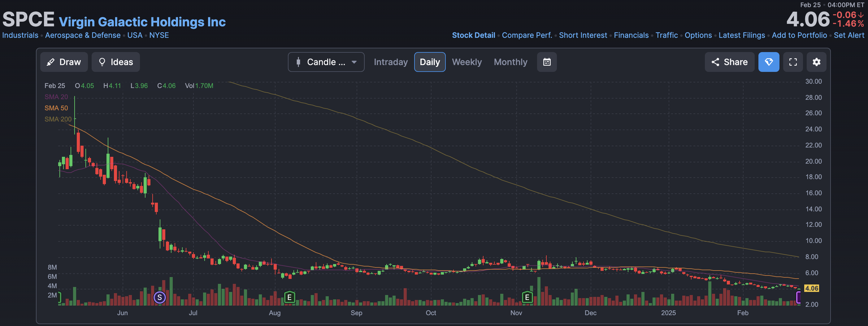Click the large 4.06 price quote
Viewport: 868px width, 326px height.
[x=808, y=19]
